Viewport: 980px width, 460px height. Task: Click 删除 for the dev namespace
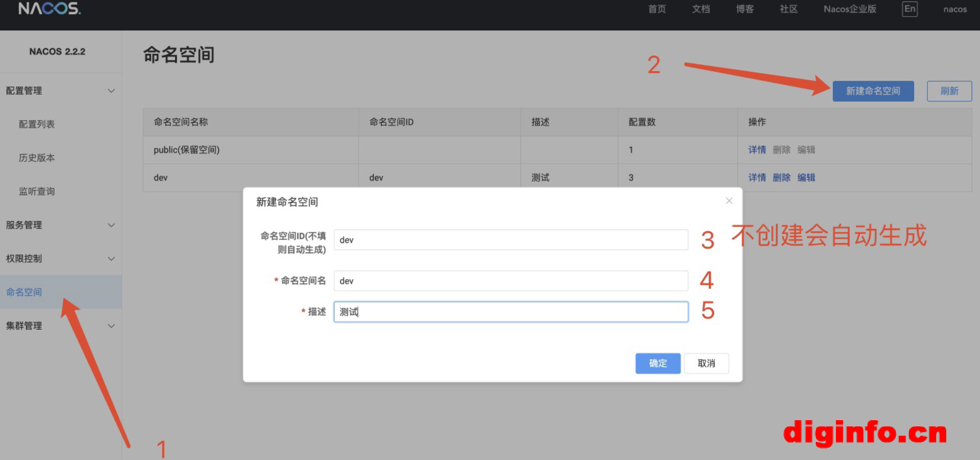click(x=782, y=178)
